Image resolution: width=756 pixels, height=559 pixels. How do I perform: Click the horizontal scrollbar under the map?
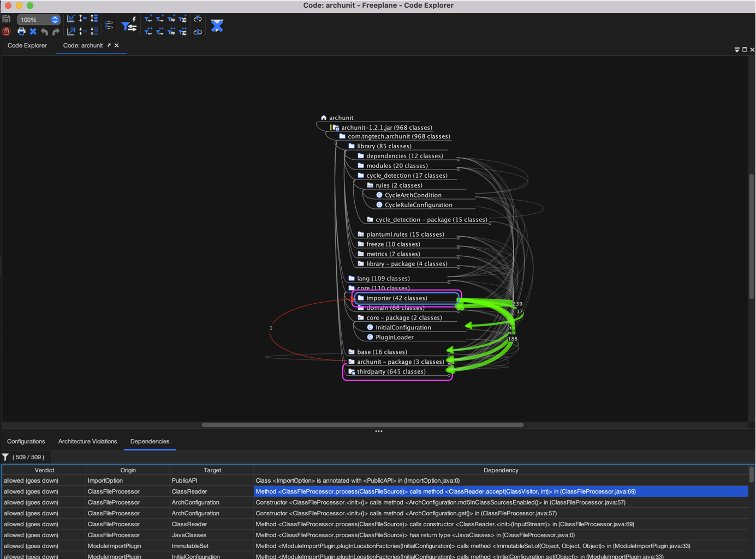coord(362,425)
